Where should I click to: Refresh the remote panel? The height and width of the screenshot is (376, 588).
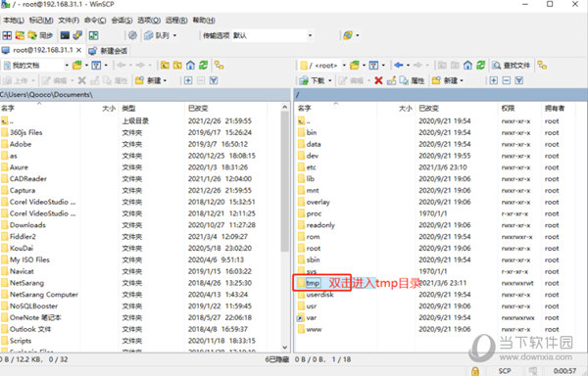[481, 66]
